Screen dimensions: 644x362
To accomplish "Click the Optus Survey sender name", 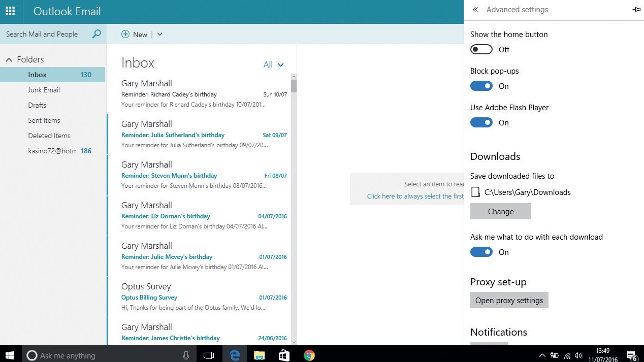I will 146,286.
